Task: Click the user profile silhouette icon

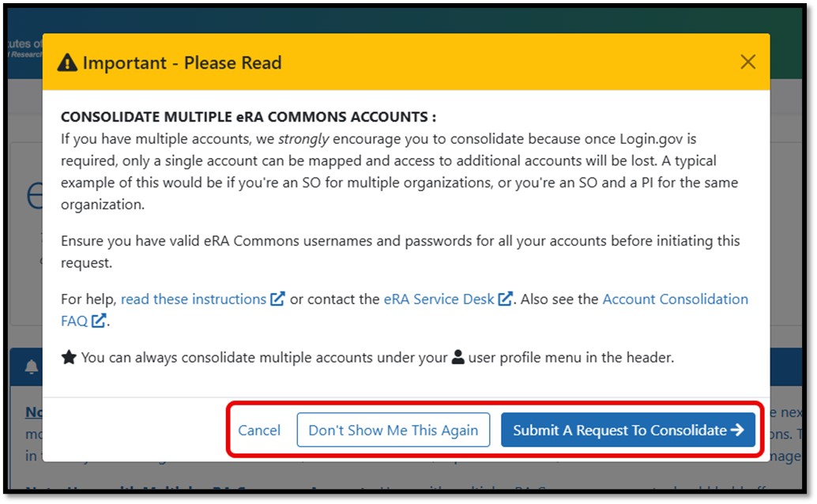Action: (x=458, y=357)
